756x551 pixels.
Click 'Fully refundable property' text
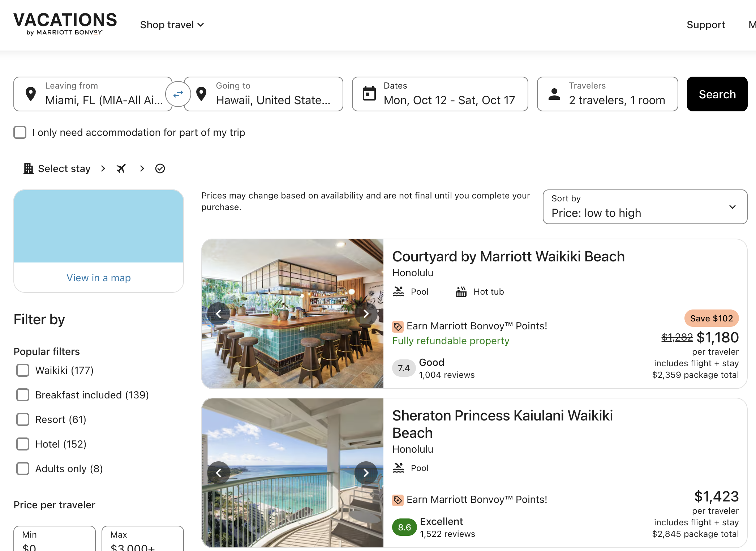(x=451, y=341)
